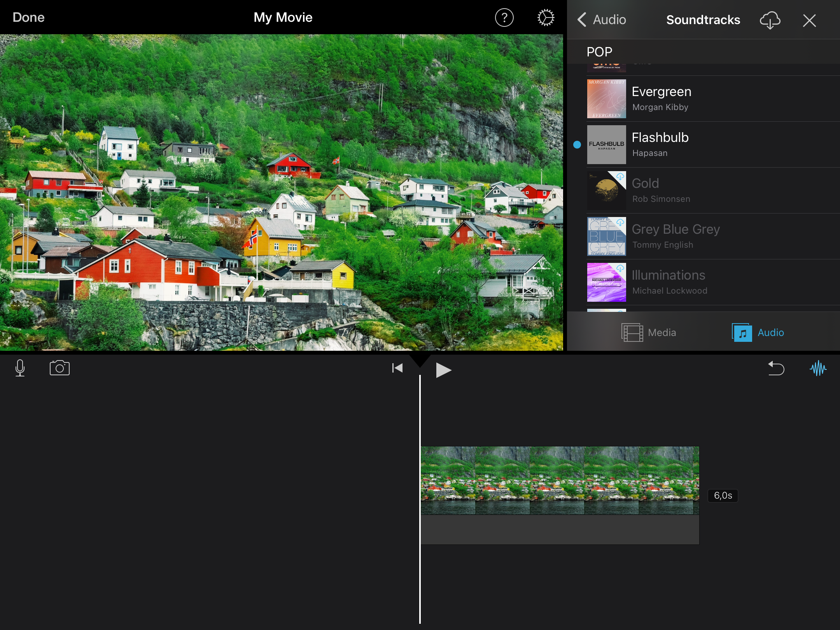Download all soundtracks via the cloud icon
The height and width of the screenshot is (630, 840).
[x=770, y=20]
